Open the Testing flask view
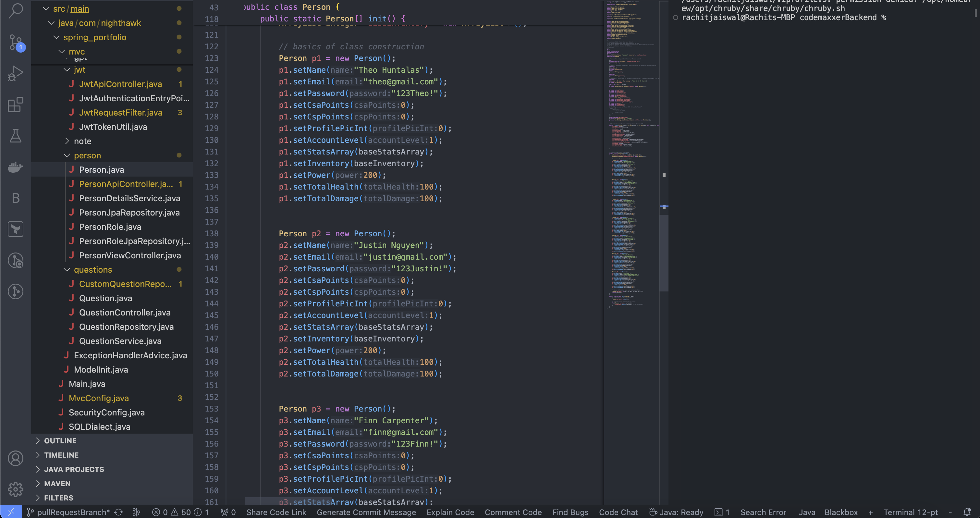Viewport: 980px width, 518px height. click(x=16, y=136)
